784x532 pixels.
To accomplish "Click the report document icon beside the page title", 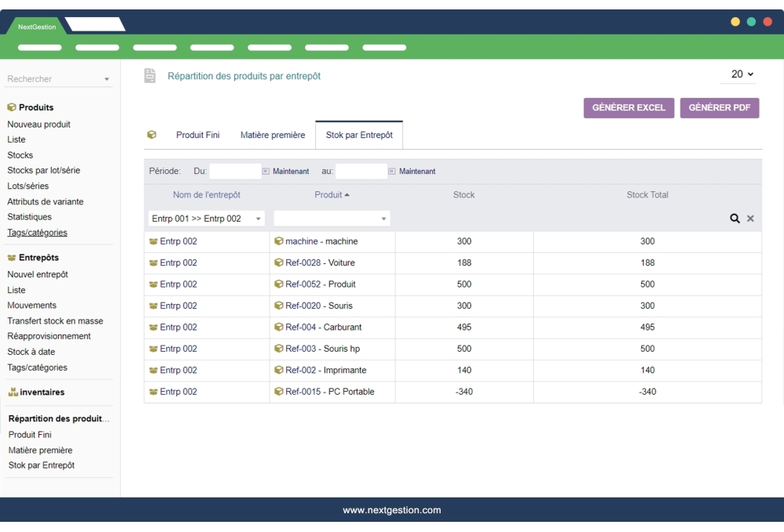I will 149,75.
